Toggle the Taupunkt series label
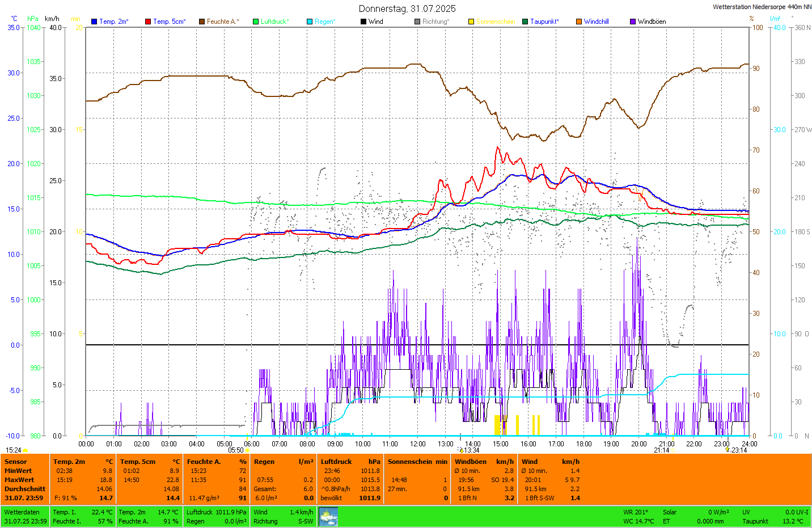 click(x=544, y=22)
